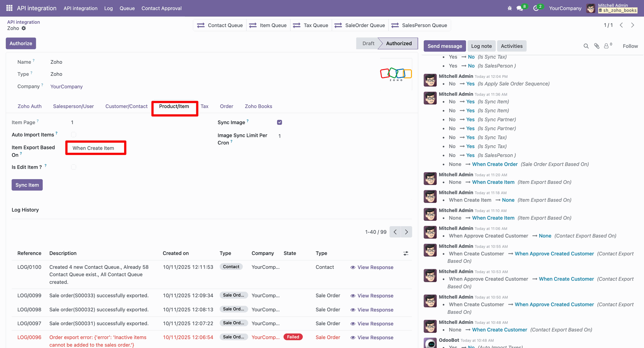Image resolution: width=644 pixels, height=348 pixels.
Task: Click the API integration breadcrumb link
Action: tap(23, 22)
